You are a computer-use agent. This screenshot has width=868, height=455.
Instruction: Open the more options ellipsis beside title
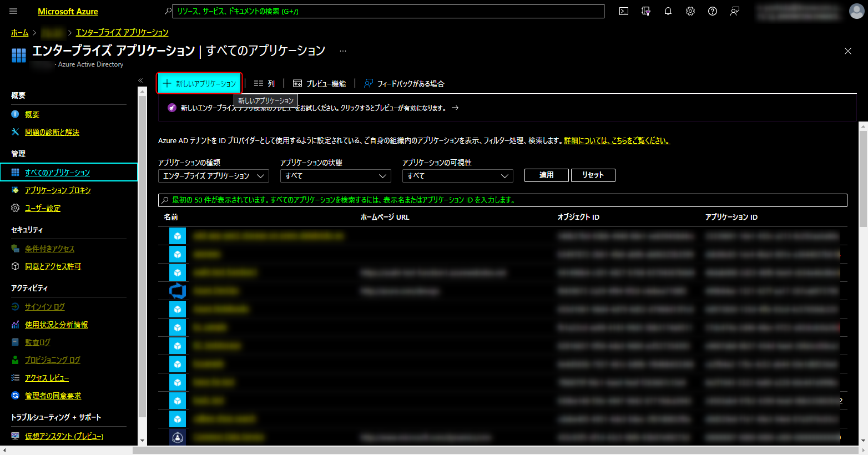pos(343,50)
